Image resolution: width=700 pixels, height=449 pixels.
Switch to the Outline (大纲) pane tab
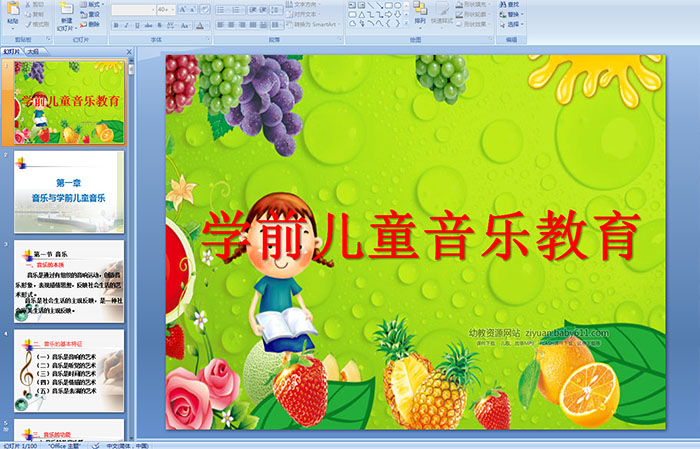point(33,52)
